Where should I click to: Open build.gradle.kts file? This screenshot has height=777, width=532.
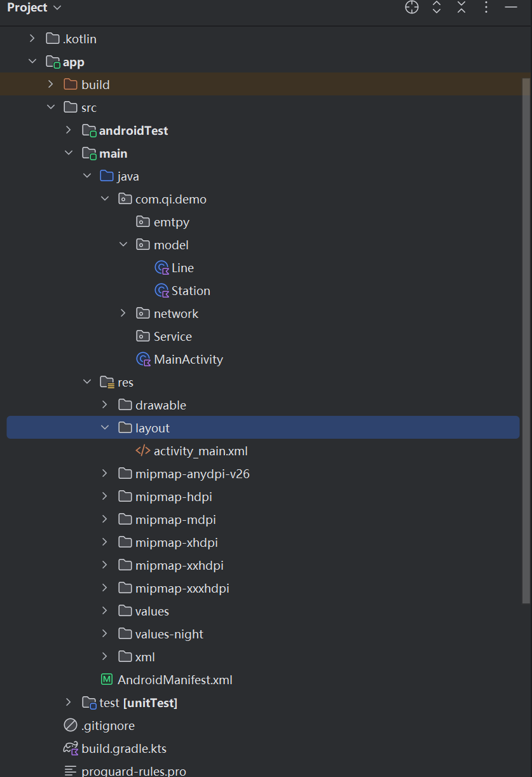pyautogui.click(x=123, y=748)
